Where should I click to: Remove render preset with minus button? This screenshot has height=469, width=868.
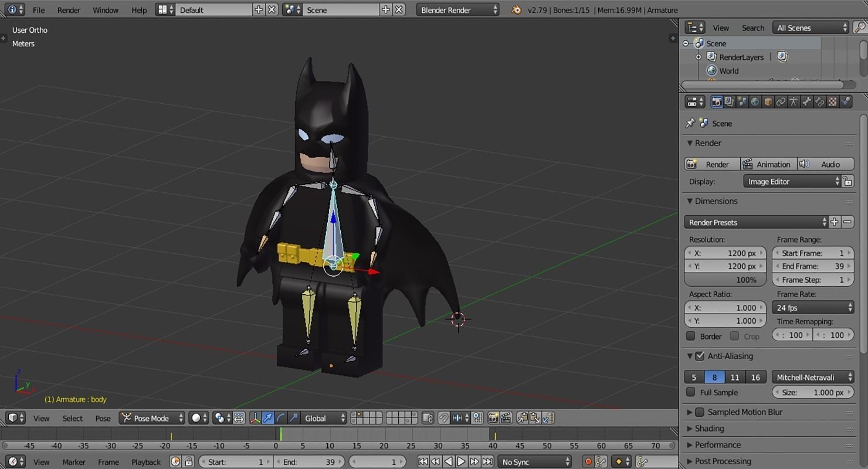pyautogui.click(x=847, y=222)
